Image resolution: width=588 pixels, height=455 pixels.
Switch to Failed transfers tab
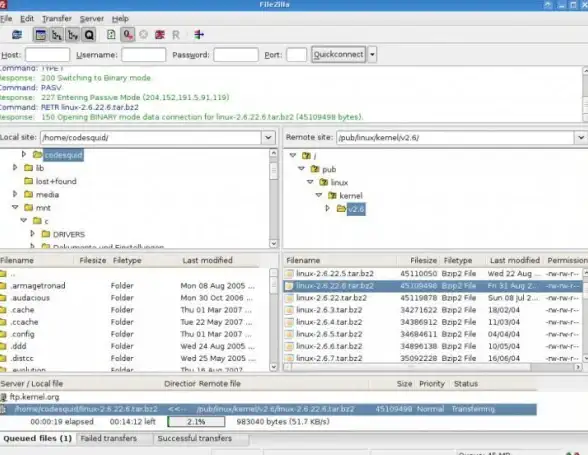point(108,438)
